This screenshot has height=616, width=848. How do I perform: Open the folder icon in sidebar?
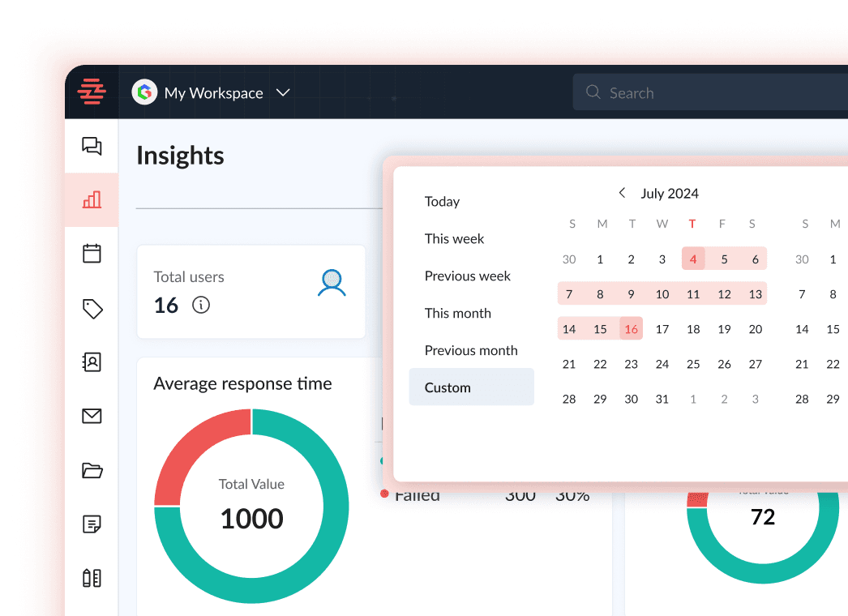coord(92,470)
